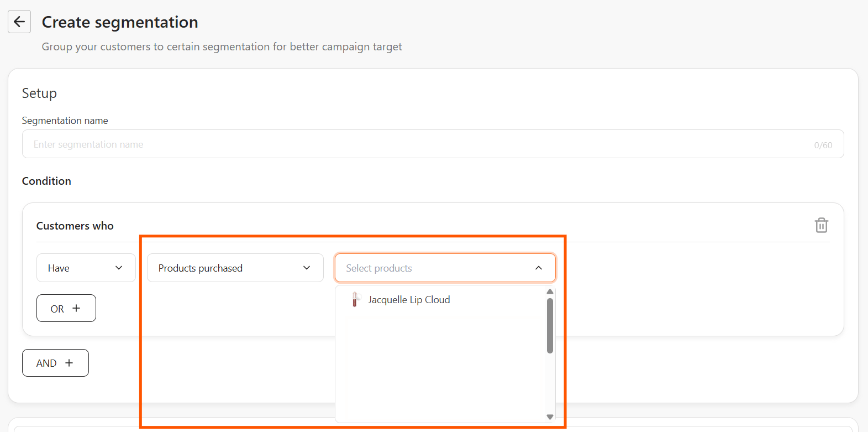Click the Customers who label
Screen dimensions: 868x432
point(75,226)
